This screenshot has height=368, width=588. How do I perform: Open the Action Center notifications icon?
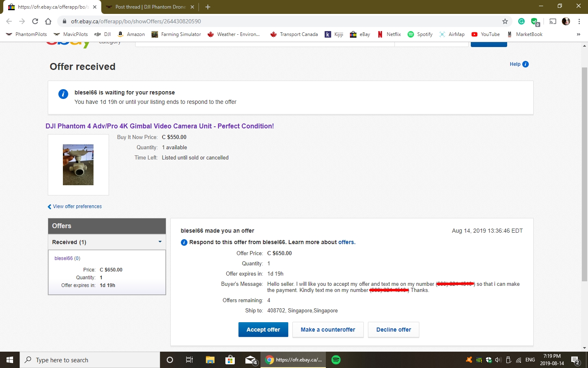coord(576,361)
